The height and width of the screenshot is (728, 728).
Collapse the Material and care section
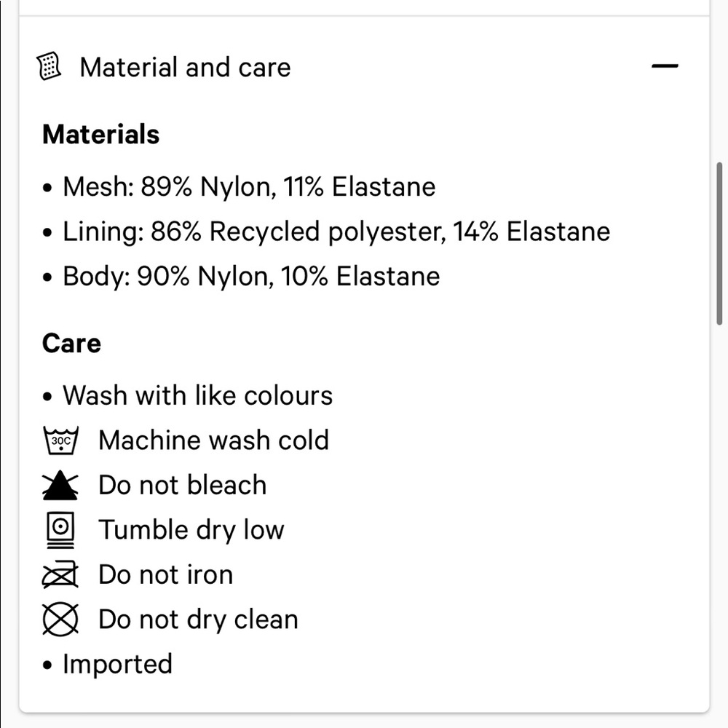pos(665,67)
